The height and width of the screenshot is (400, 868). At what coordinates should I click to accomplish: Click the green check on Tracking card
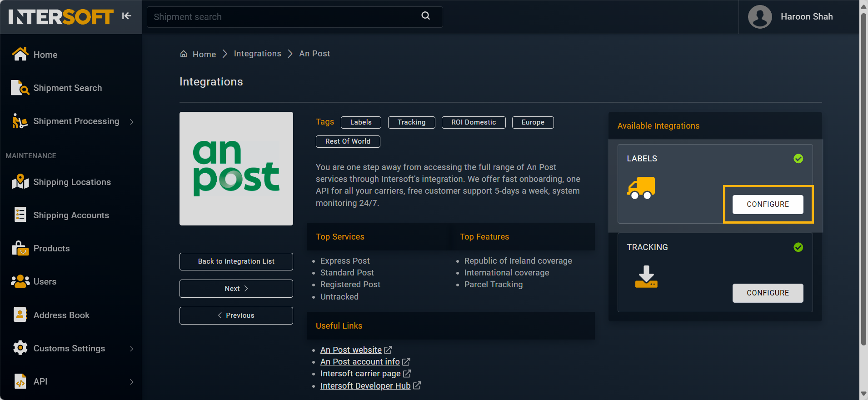(798, 247)
